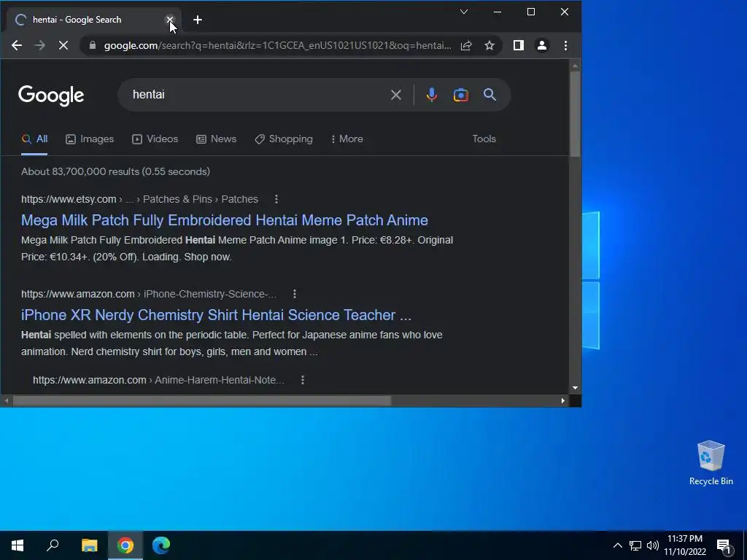The height and width of the screenshot is (560, 747).
Task: Click the address bar URL
Action: 278,45
